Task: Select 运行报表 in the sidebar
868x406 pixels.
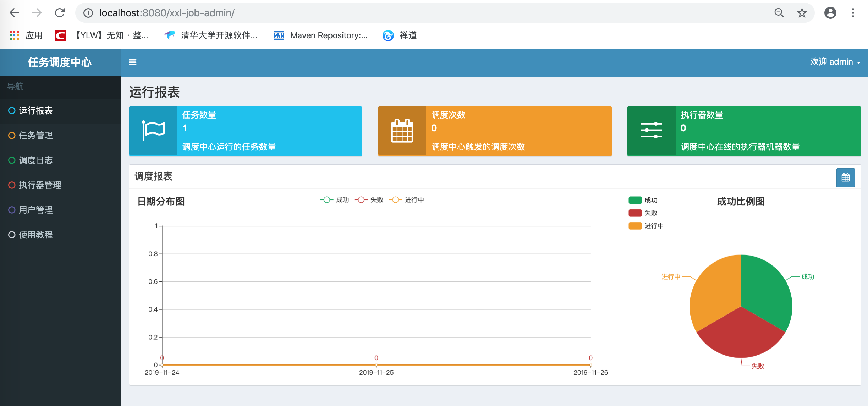Action: pos(60,111)
